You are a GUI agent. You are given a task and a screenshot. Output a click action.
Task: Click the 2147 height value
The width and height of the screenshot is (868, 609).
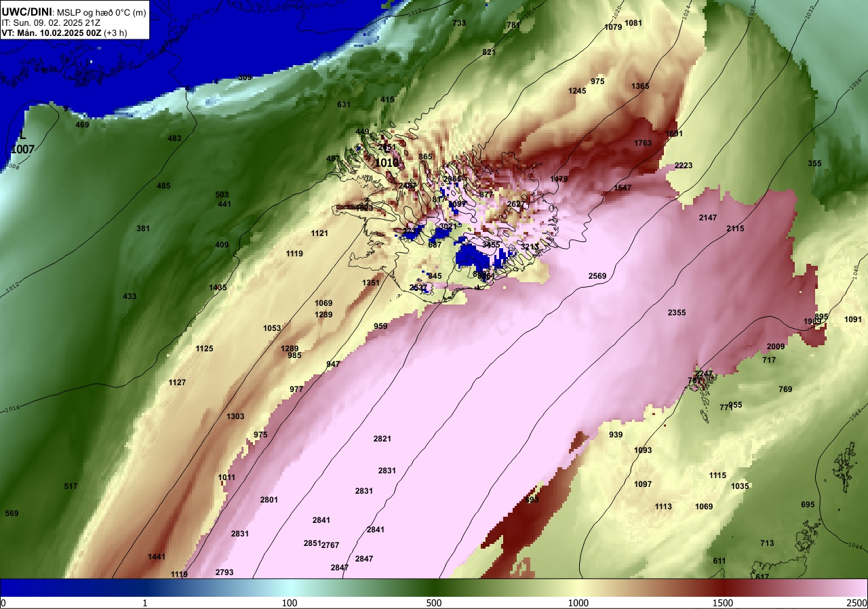click(x=708, y=218)
